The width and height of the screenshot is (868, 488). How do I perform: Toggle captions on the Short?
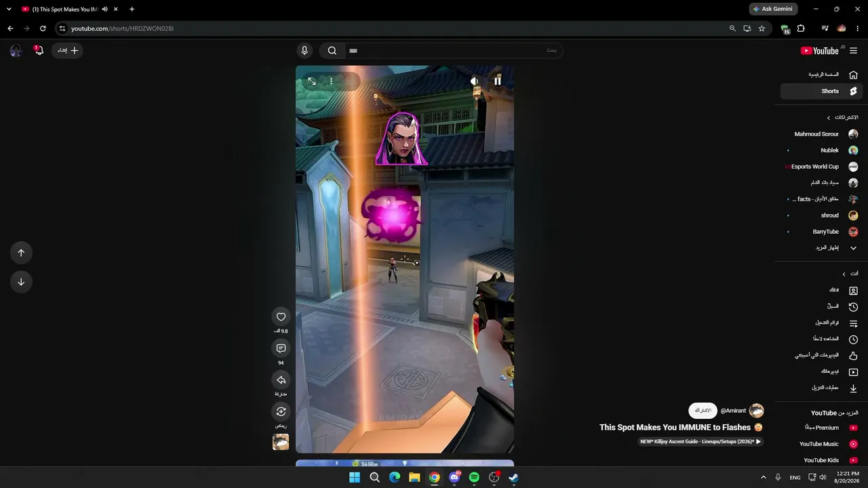pyautogui.click(x=350, y=81)
